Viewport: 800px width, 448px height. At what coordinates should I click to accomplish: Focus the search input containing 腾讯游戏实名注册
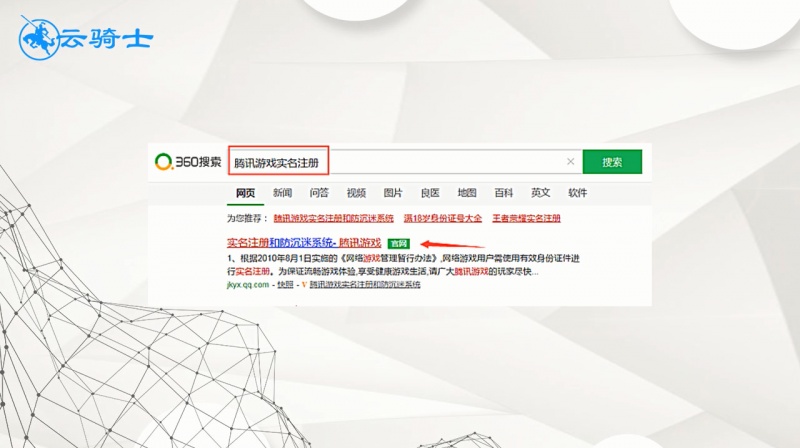tap(405, 162)
